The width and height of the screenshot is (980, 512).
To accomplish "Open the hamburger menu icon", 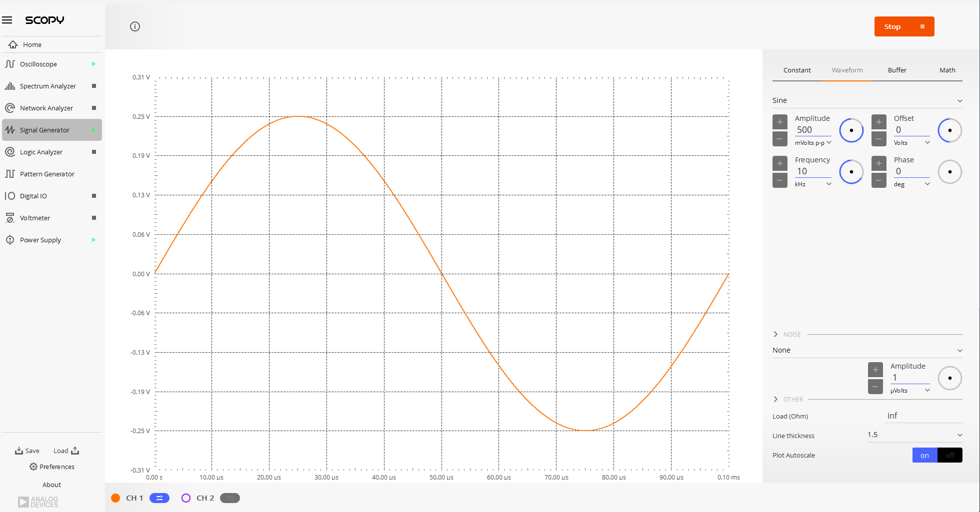I will click(x=7, y=20).
